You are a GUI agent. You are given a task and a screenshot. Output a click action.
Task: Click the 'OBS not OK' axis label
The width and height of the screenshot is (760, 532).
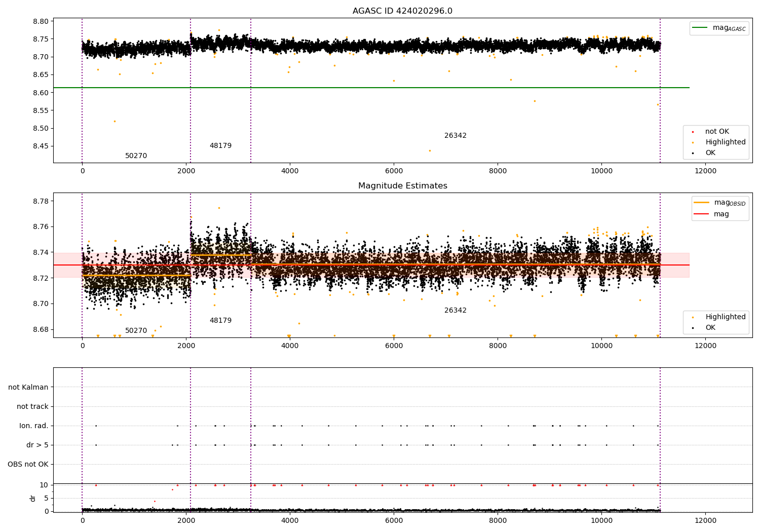(x=28, y=465)
